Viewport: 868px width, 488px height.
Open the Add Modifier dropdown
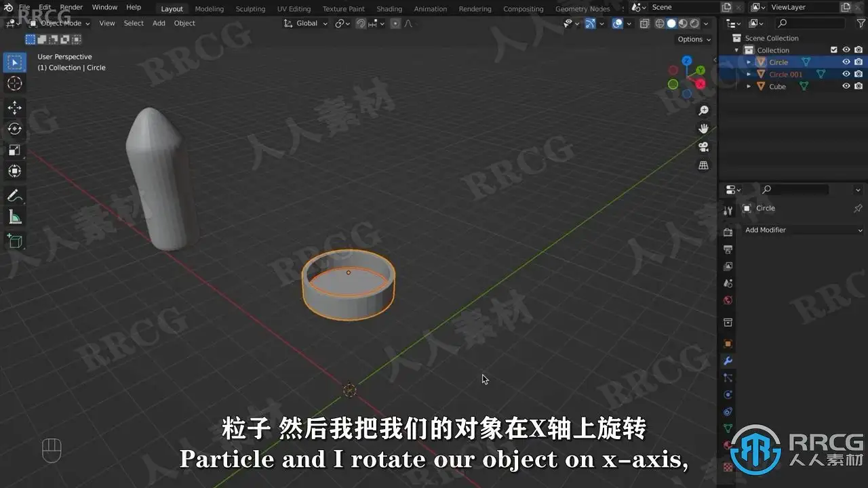803,230
